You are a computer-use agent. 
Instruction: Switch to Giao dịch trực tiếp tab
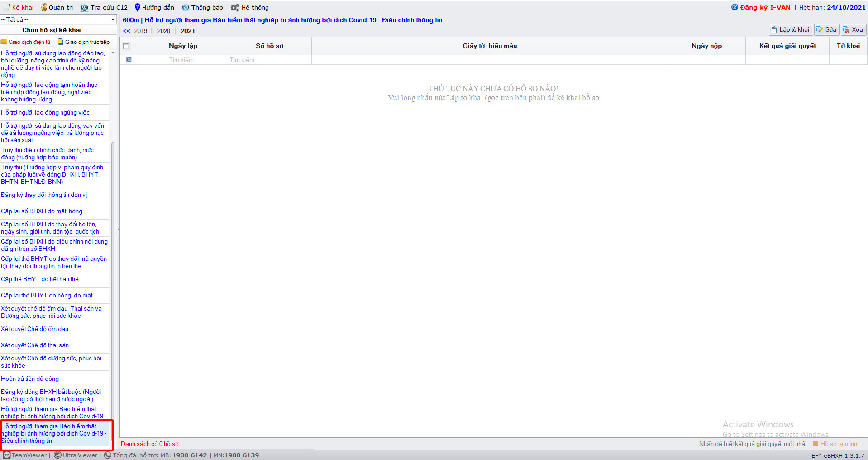click(84, 42)
